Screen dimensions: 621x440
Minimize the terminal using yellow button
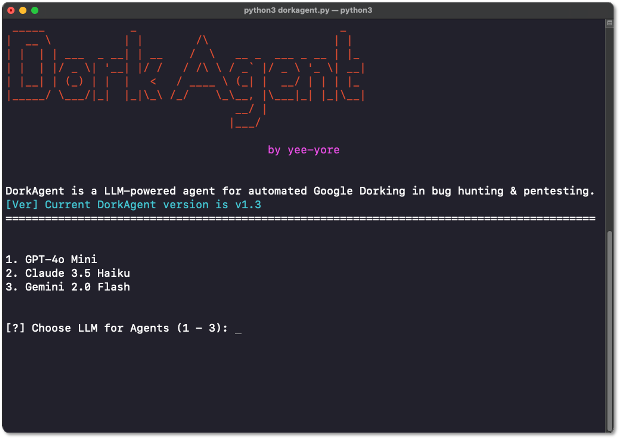[x=23, y=11]
